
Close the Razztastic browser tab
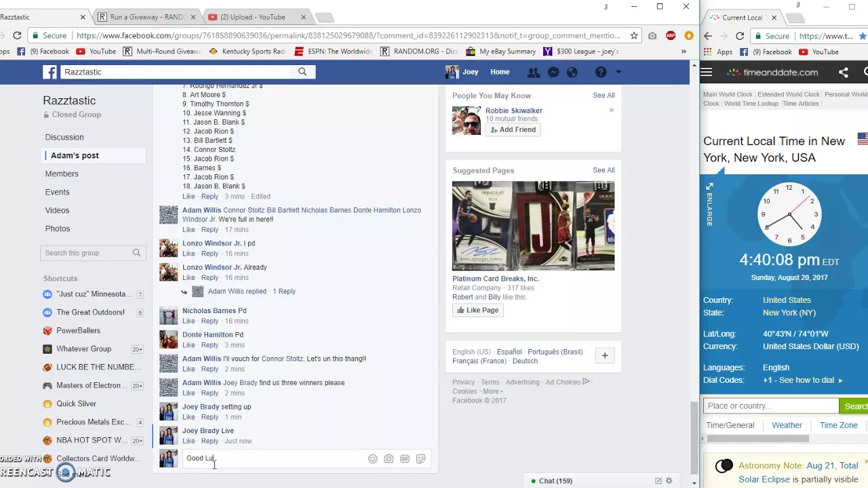pyautogui.click(x=83, y=17)
